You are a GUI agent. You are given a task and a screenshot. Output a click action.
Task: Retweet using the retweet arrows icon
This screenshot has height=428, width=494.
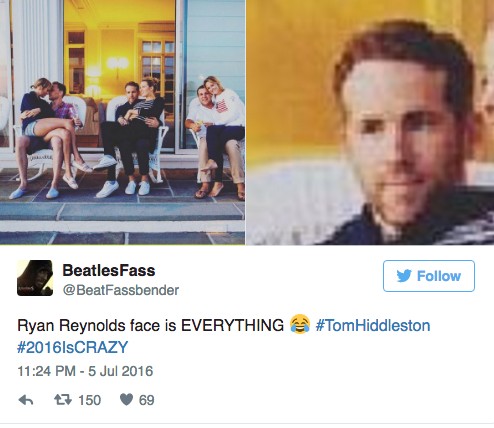(63, 400)
